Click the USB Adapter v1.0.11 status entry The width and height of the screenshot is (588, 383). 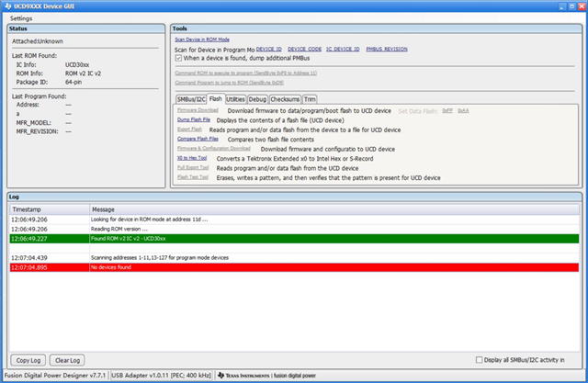pyautogui.click(x=162, y=375)
